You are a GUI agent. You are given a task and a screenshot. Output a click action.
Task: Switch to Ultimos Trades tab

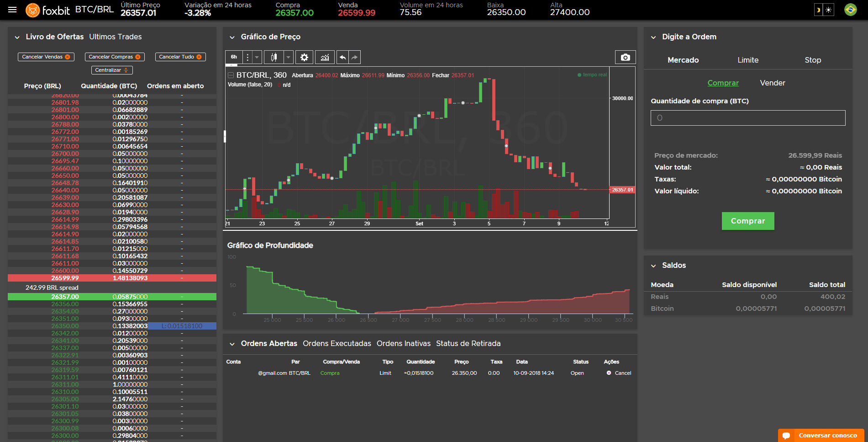[116, 37]
